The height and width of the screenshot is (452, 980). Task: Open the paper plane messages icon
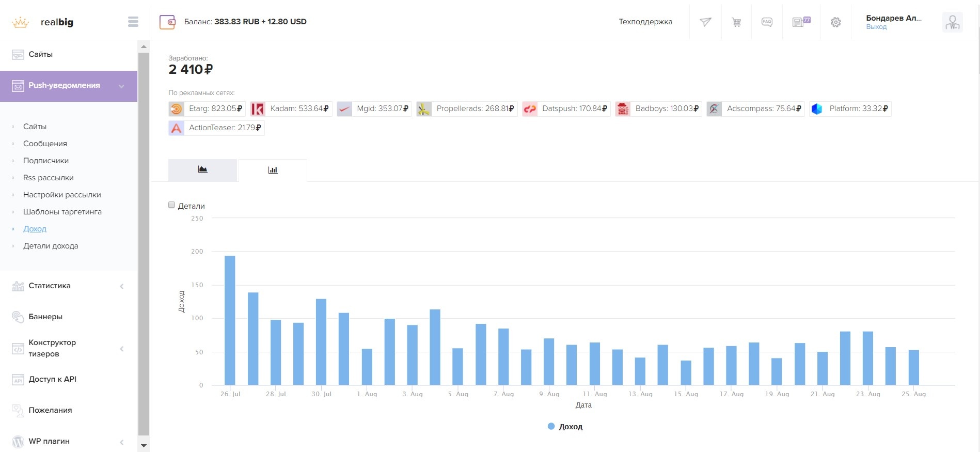point(705,22)
